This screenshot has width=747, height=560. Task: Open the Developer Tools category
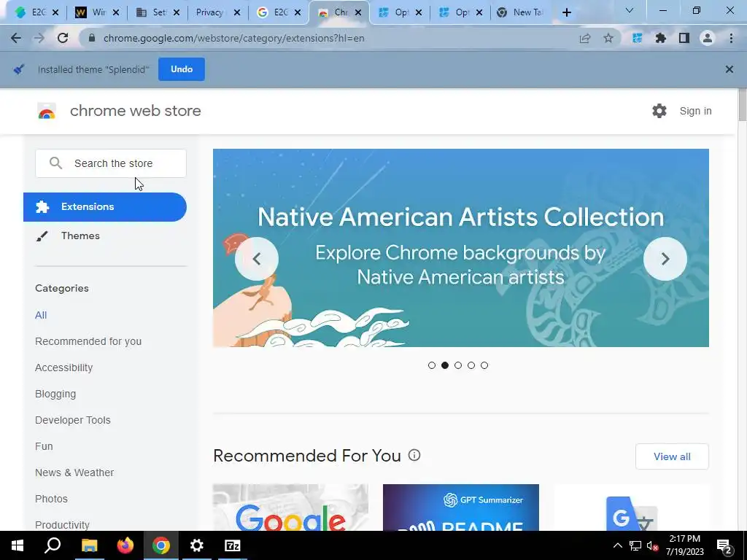click(73, 420)
